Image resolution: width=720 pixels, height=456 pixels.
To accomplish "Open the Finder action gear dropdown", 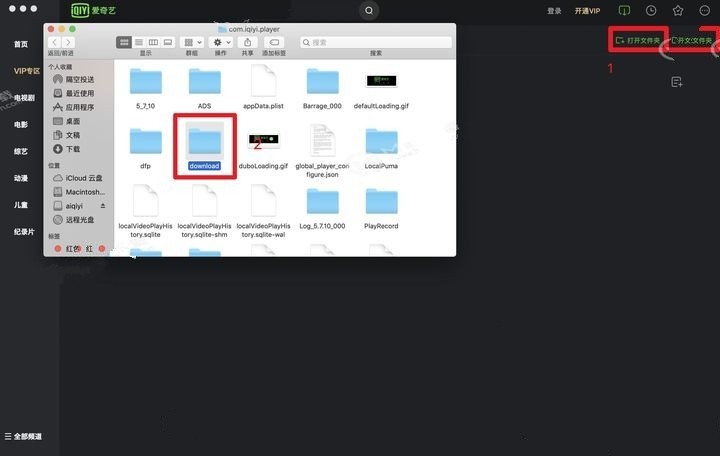I will click(220, 43).
